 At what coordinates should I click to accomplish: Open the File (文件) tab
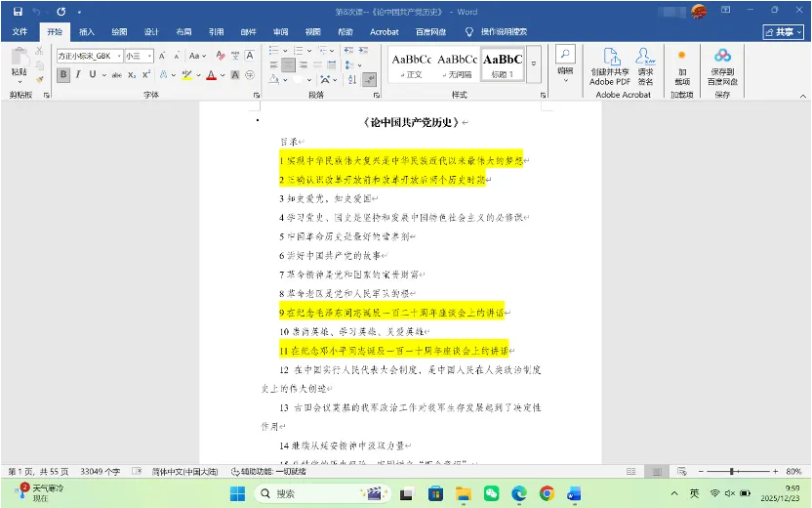[x=20, y=31]
